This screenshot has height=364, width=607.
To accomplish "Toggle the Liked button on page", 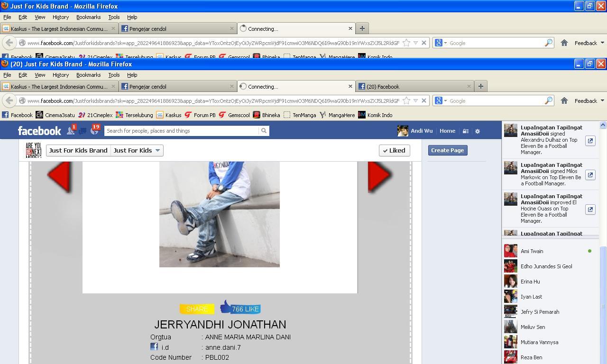I will 395,150.
